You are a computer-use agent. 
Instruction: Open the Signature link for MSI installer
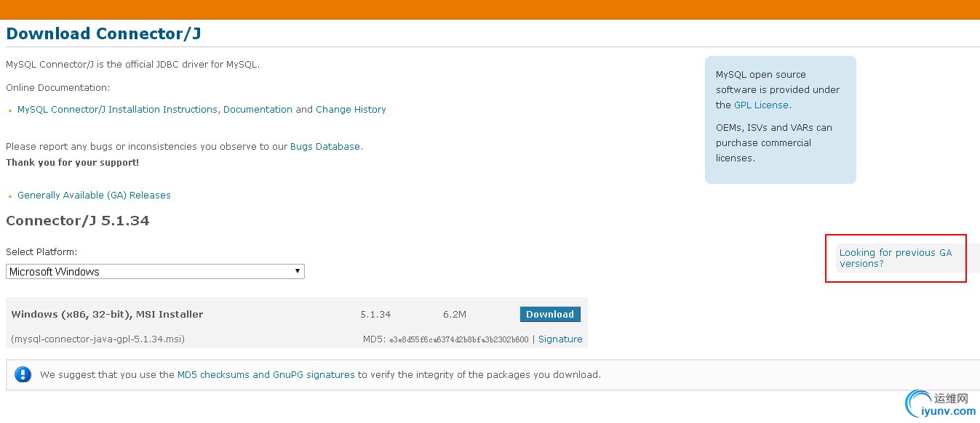click(560, 339)
